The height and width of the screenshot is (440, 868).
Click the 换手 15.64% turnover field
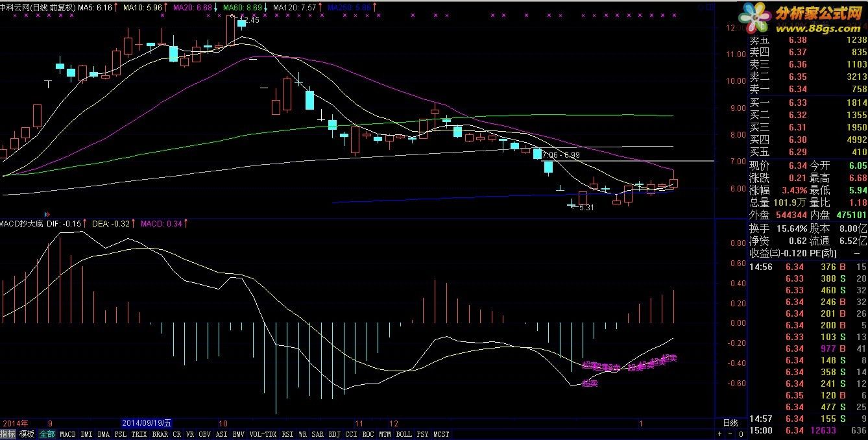[x=778, y=228]
